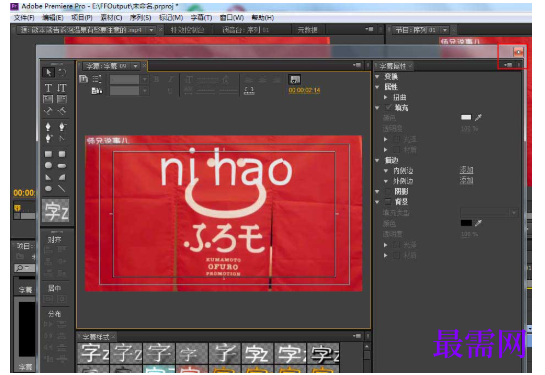Open the 字幕(T) menu
Image resolution: width=545 pixels, height=375 pixels.
[201, 17]
